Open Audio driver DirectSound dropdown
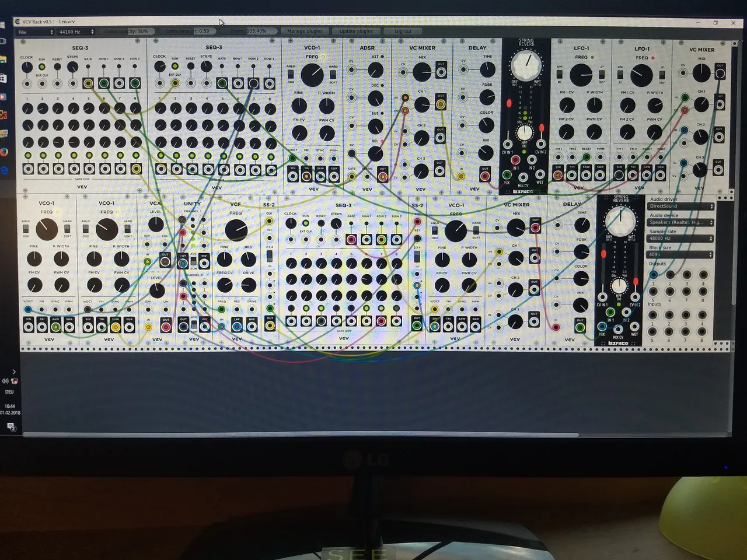 click(681, 206)
